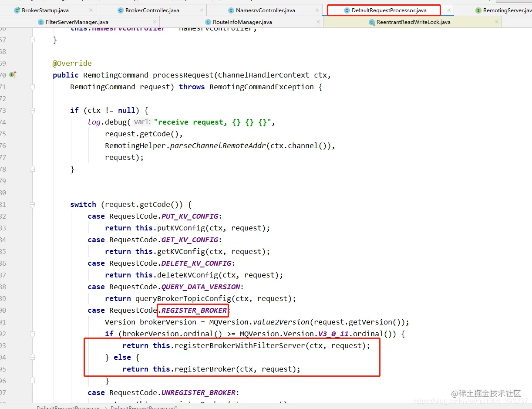Toggle the fold marker at the constructor's closing brace
Image resolution: width=532 pixels, height=409 pixels.
tap(33, 40)
